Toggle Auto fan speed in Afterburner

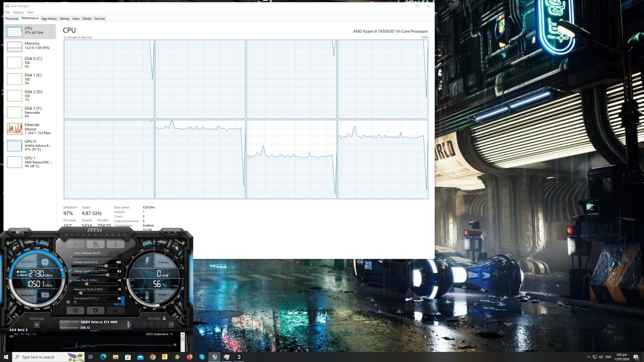pos(120,304)
